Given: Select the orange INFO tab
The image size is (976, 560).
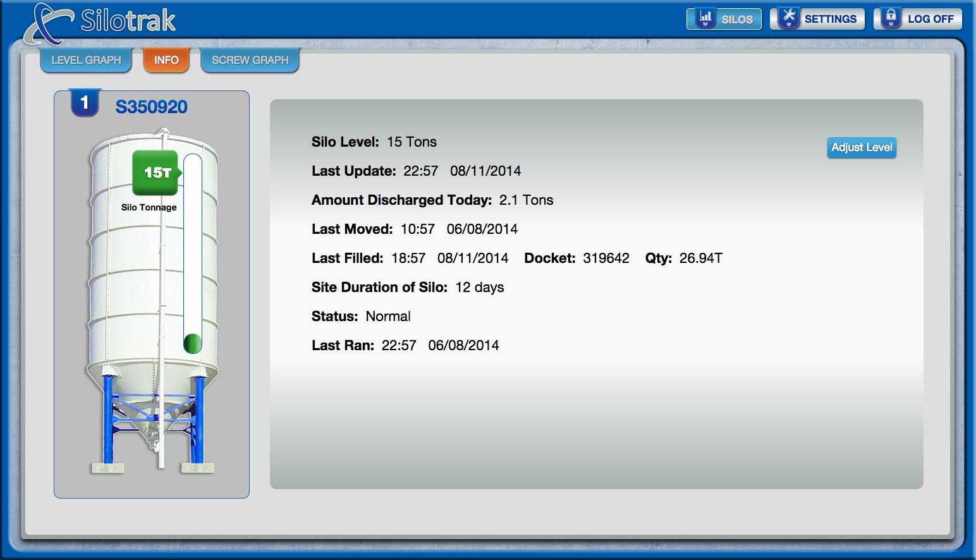Looking at the screenshot, I should pos(166,60).
